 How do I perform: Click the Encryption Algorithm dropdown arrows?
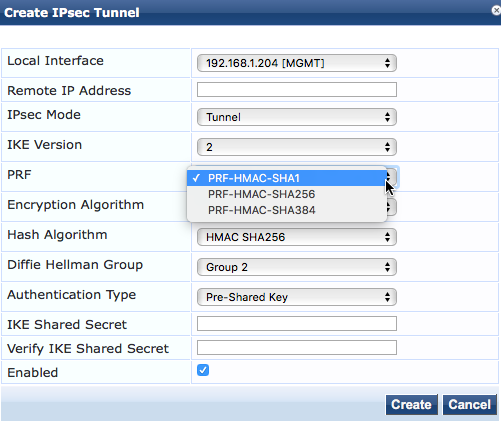coord(390,207)
